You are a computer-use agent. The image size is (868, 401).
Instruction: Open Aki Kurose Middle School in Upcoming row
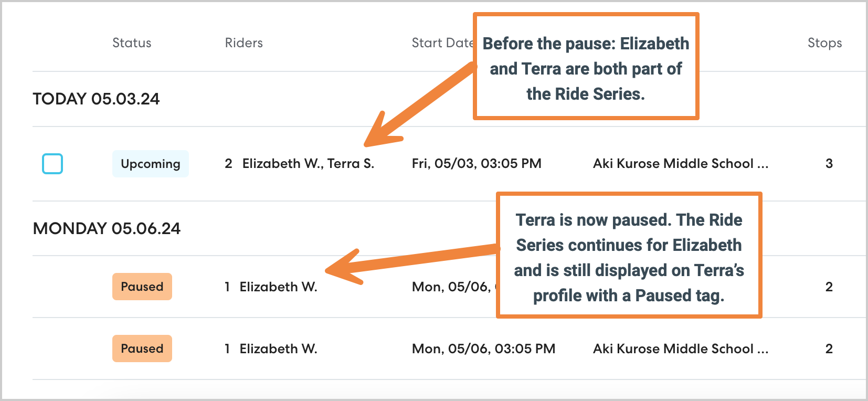pos(680,164)
